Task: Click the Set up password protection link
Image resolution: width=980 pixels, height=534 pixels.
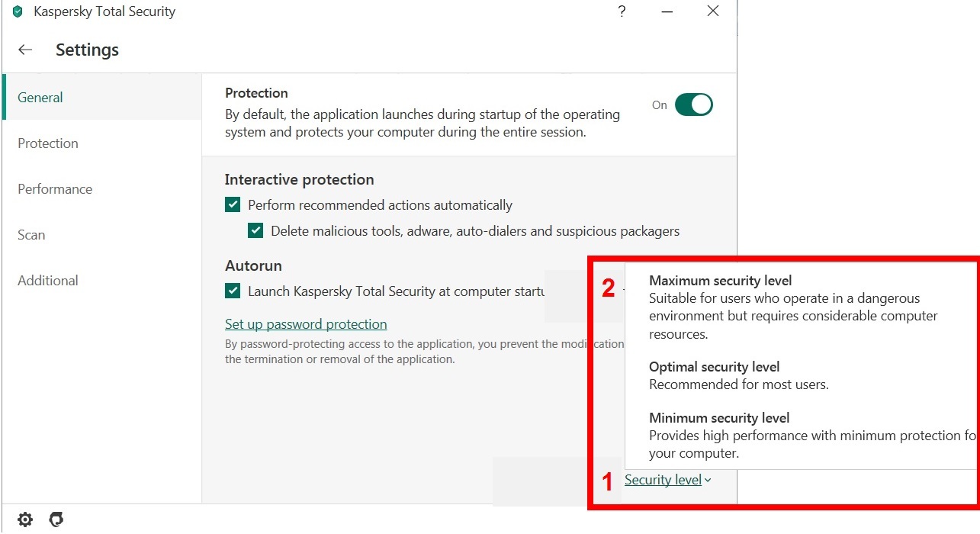Action: [x=306, y=324]
